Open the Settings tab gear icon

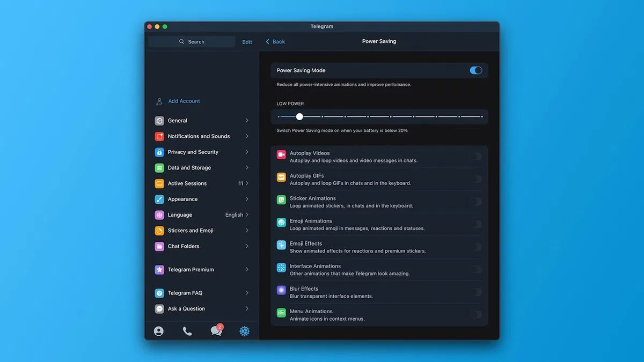tap(244, 331)
